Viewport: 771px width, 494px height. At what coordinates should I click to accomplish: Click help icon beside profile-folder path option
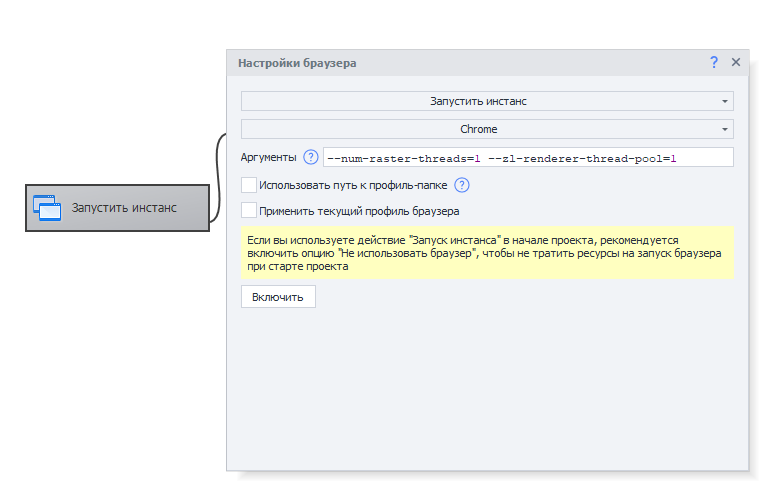pos(462,185)
